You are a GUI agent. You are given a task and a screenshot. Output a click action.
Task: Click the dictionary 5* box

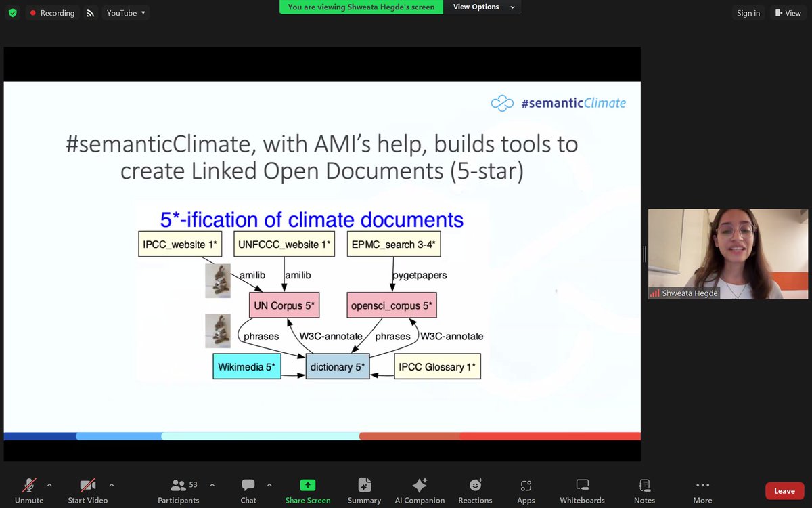tap(338, 366)
